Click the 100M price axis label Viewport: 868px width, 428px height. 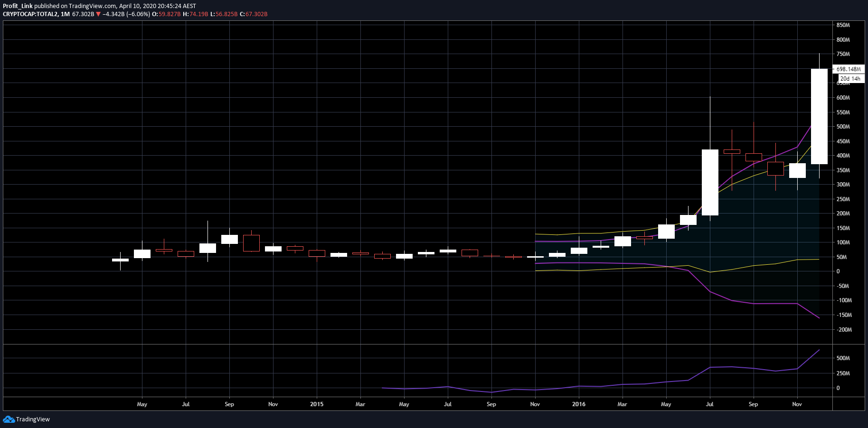click(843, 242)
